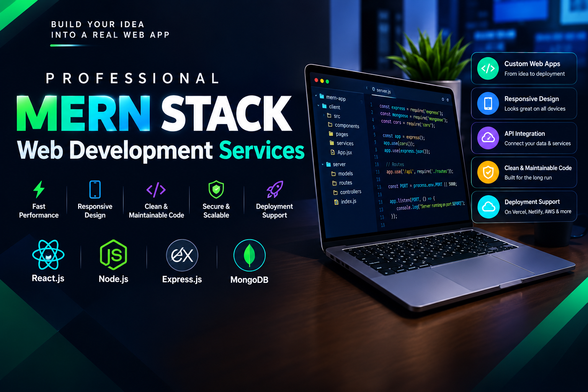The image size is (588, 392).
Task: Click the React.js atom logo
Action: [48, 255]
